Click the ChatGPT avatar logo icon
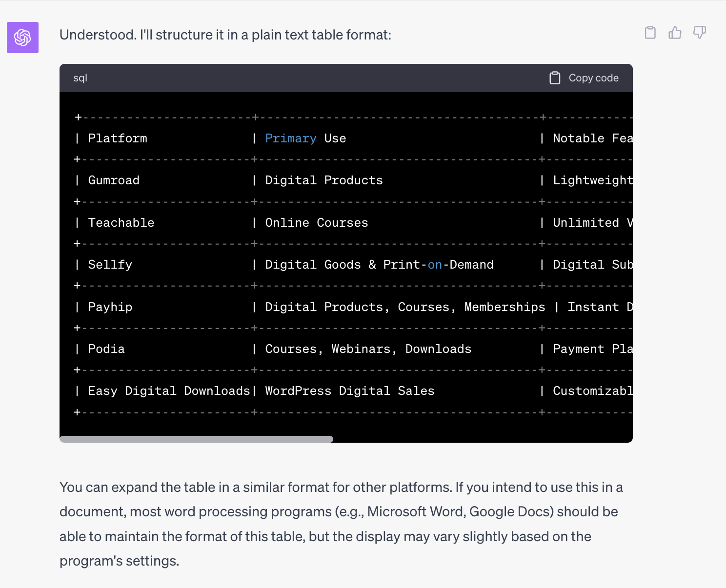The image size is (726, 588). pos(22,38)
